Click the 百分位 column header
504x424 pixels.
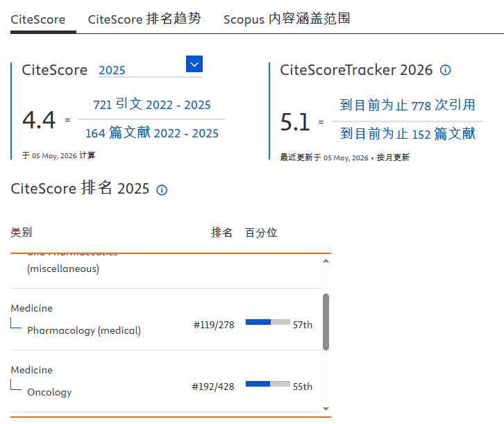coord(261,232)
